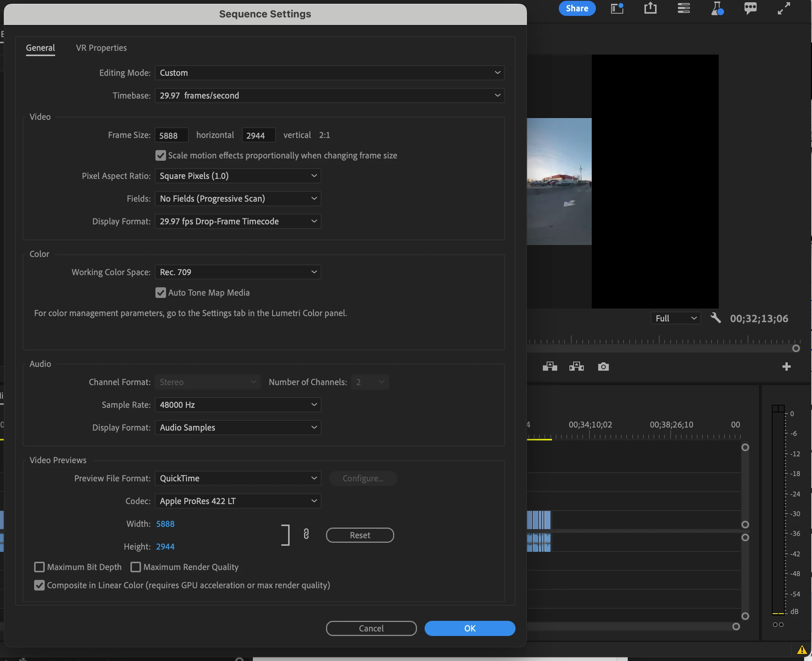Switch to the VR Properties tab
The height and width of the screenshot is (661, 812).
pos(101,48)
